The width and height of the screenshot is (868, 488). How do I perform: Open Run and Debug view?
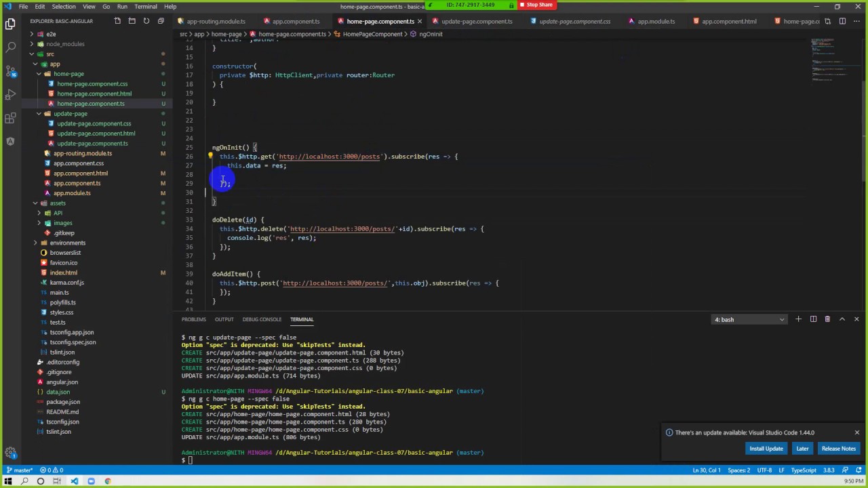(x=10, y=95)
